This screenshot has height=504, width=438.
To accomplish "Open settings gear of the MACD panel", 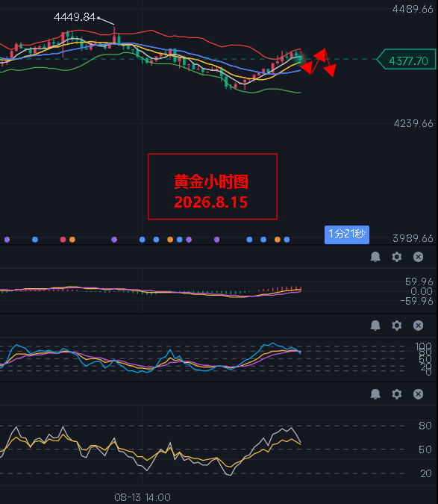I will (396, 257).
